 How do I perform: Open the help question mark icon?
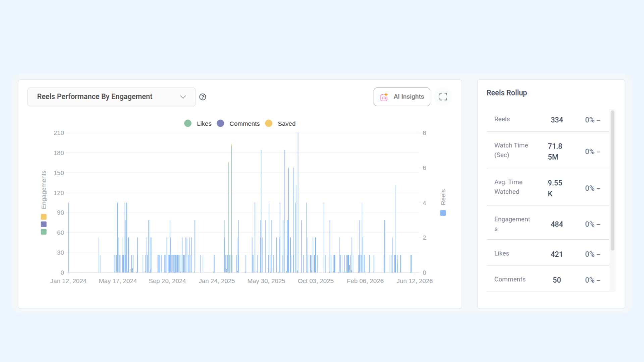pos(203,97)
